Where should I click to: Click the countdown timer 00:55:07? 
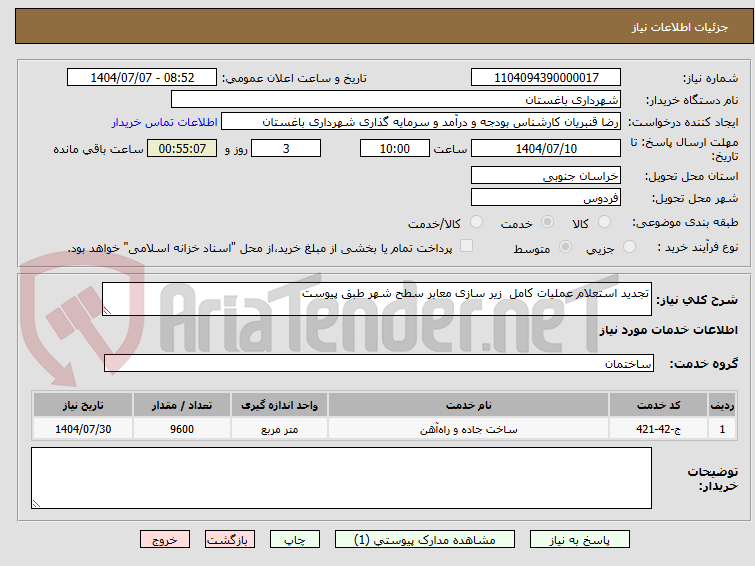pos(182,148)
